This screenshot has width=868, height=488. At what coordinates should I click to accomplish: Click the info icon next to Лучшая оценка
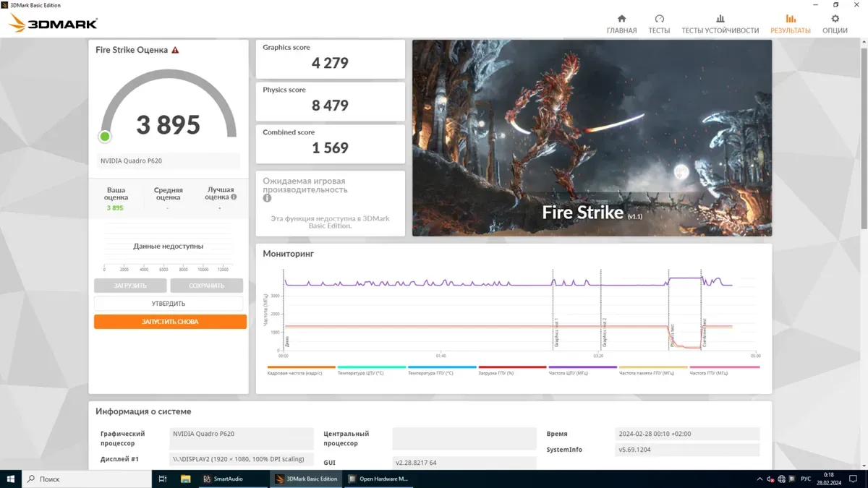coord(234,197)
